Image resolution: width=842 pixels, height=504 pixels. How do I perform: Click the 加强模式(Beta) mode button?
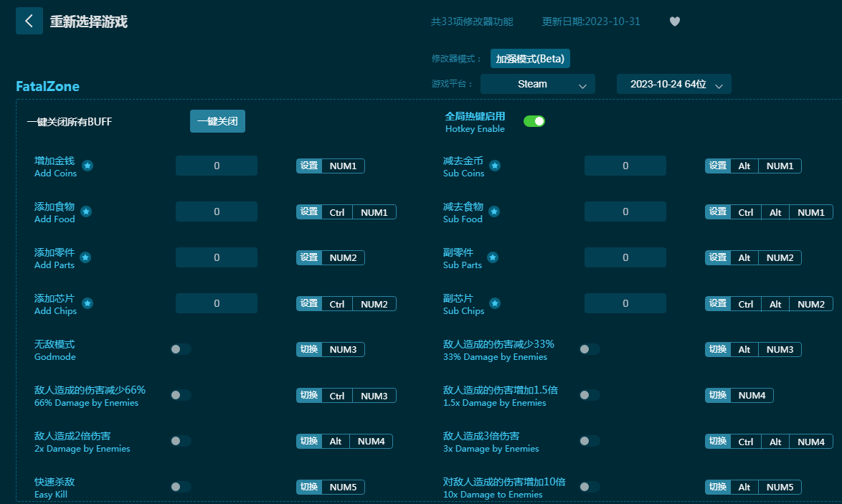[x=530, y=59]
